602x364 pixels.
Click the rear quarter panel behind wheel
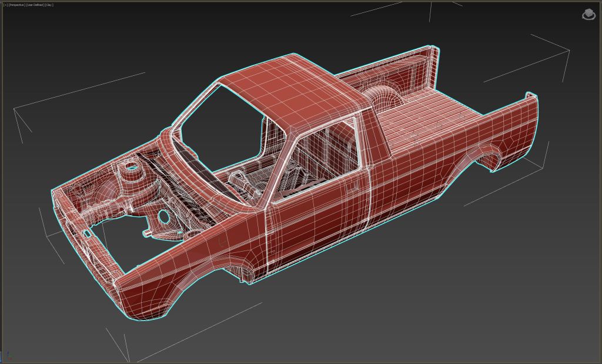pos(517,129)
